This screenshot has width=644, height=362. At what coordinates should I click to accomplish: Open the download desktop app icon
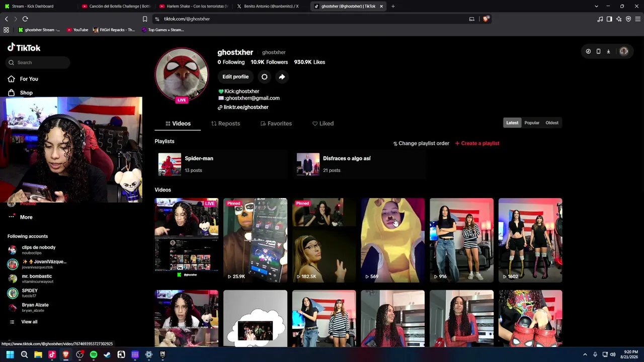[608, 51]
